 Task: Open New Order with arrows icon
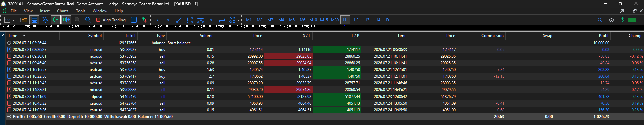[144, 20]
